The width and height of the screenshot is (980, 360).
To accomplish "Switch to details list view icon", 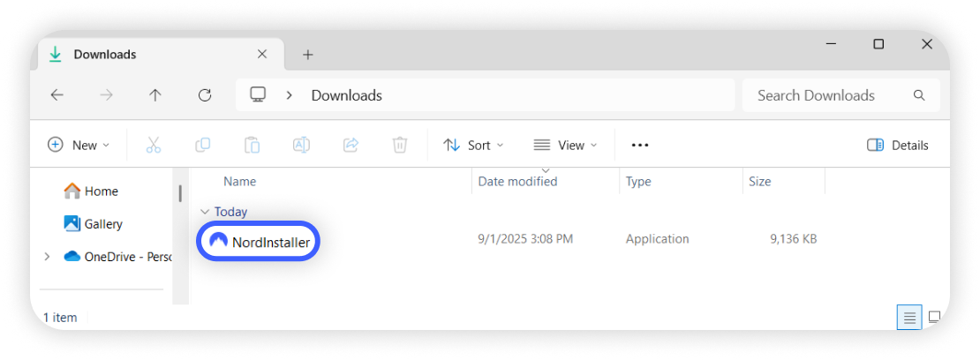I will point(909,317).
